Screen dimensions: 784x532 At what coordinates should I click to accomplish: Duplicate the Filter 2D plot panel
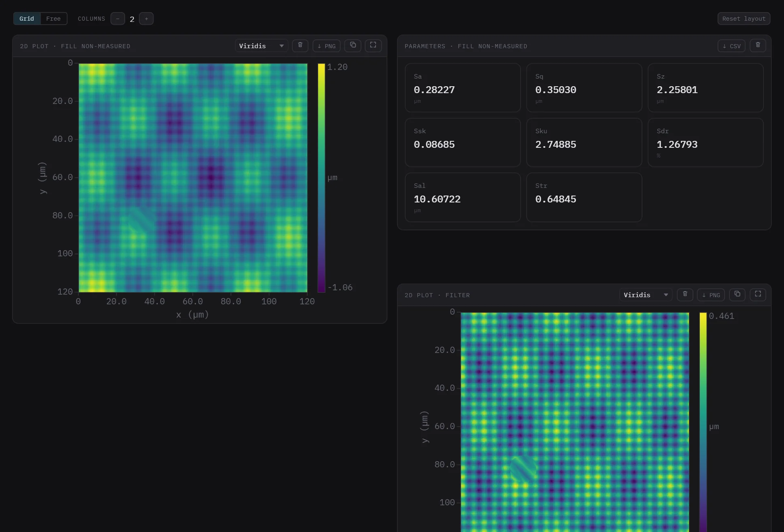click(x=737, y=295)
